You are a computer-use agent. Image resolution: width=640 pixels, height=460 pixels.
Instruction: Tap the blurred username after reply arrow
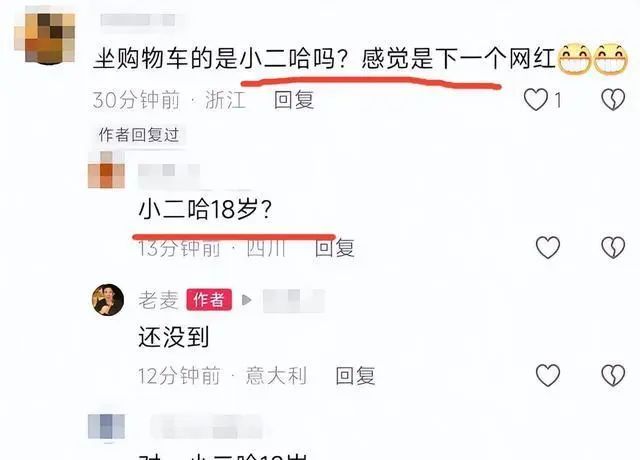tap(293, 300)
